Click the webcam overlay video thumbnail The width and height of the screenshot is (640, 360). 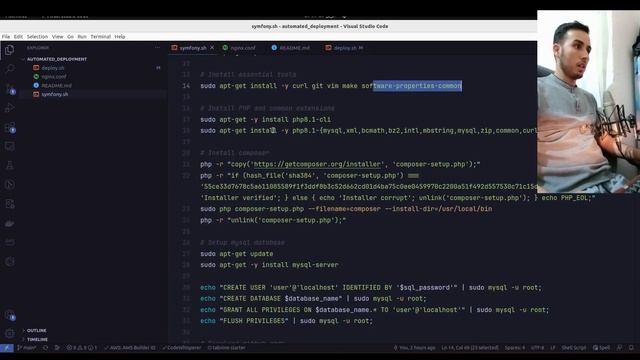click(x=588, y=102)
